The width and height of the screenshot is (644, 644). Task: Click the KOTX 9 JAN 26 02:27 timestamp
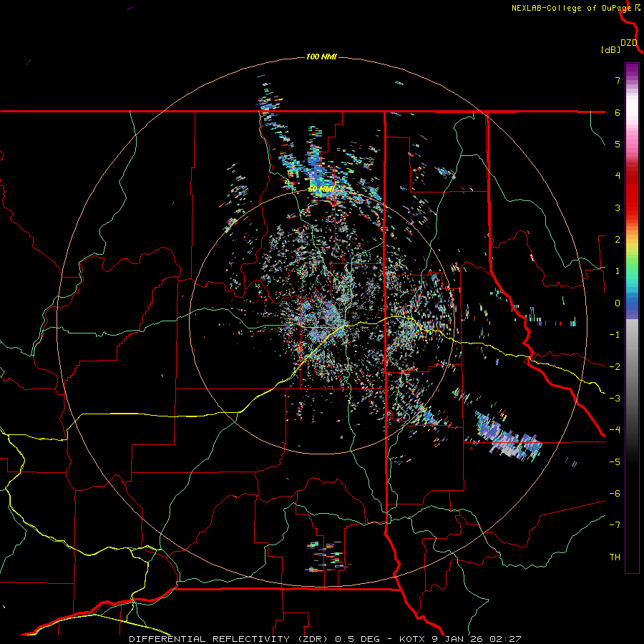click(460, 639)
